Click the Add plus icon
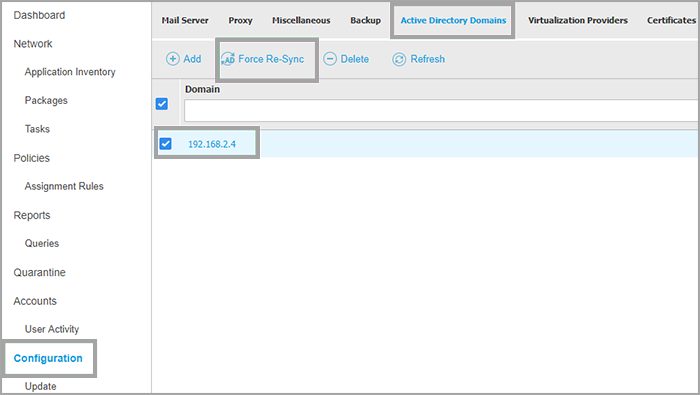Viewport: 700px width, 395px height. 173,59
